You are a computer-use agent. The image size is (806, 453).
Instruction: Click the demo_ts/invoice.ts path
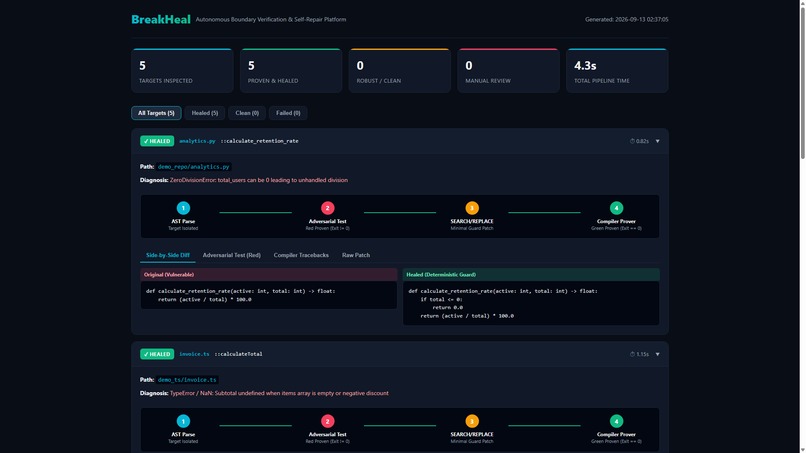tap(187, 380)
